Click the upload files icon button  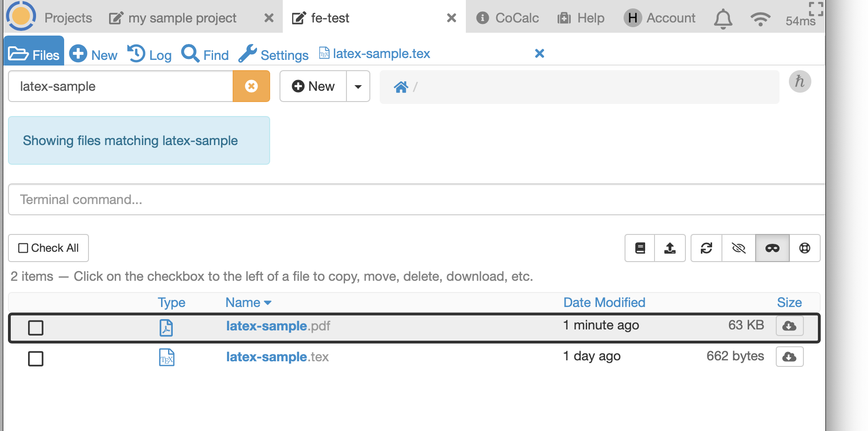pyautogui.click(x=670, y=248)
